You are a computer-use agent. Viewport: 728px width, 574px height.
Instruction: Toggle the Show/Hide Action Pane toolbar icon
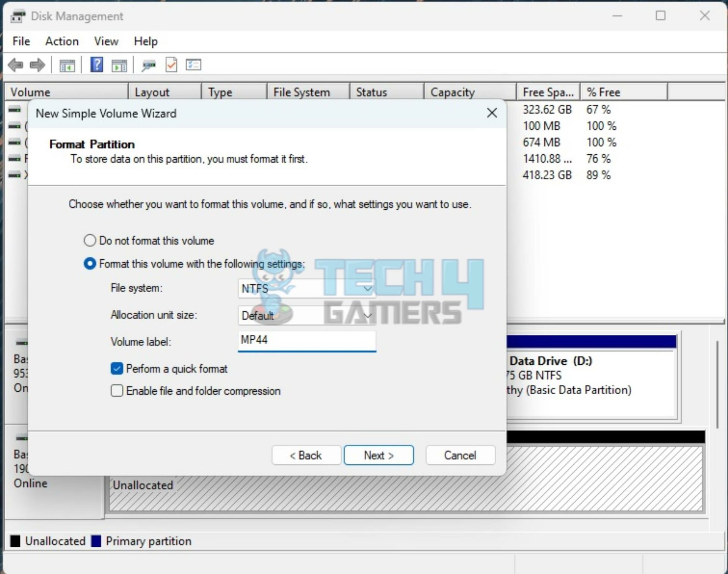(x=119, y=65)
